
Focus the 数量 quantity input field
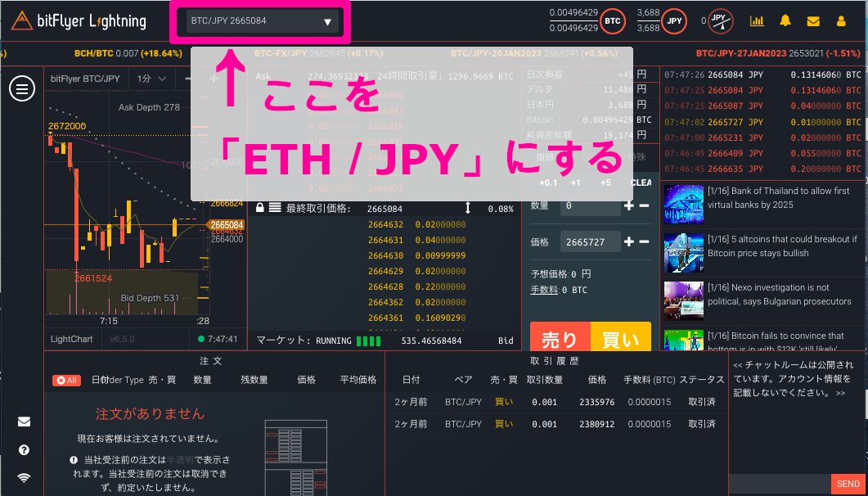[x=590, y=206]
